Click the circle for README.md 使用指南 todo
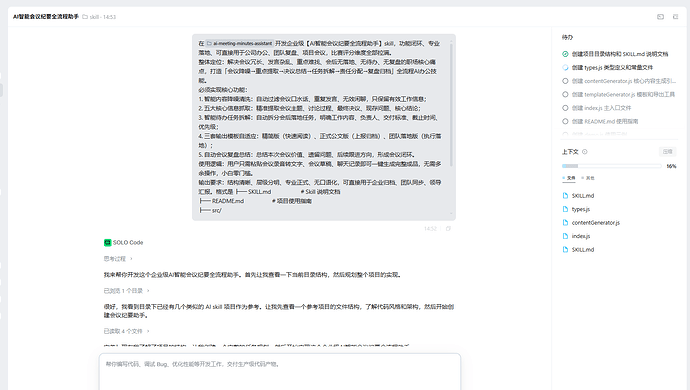690x390 pixels. coord(565,121)
